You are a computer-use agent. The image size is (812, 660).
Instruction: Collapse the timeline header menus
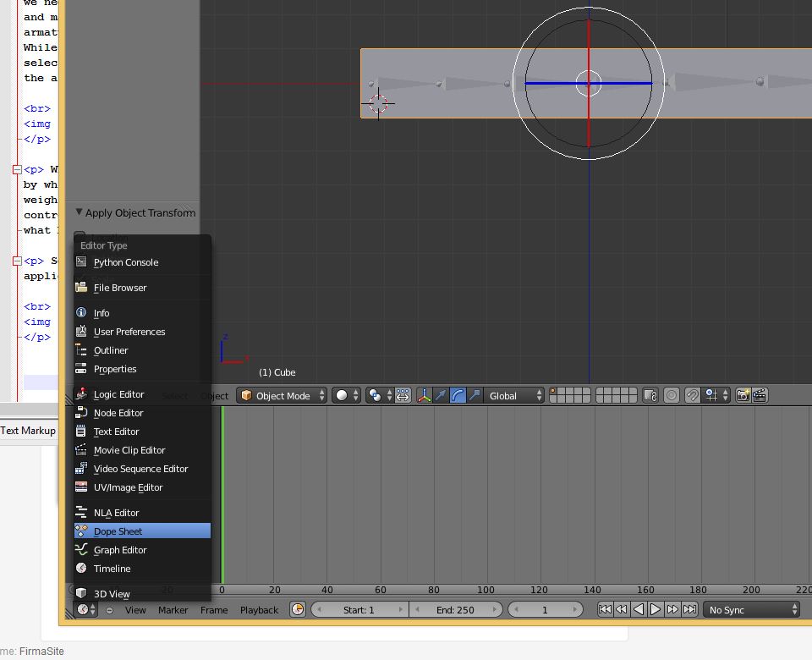(109, 610)
